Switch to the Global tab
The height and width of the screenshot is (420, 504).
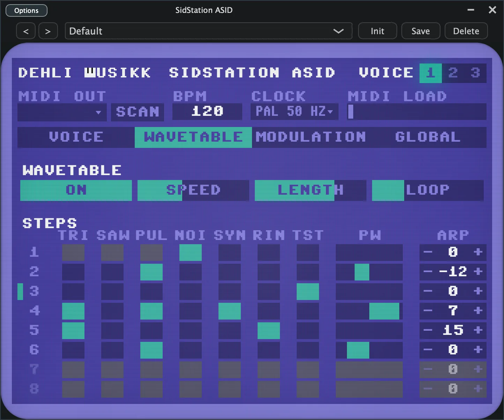pyautogui.click(x=428, y=137)
